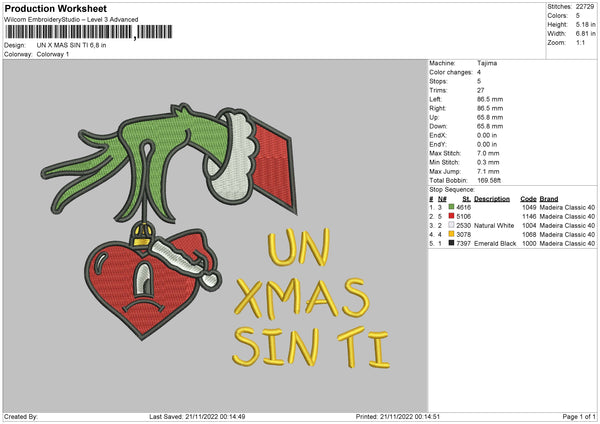Select thread code 1000
The height and width of the screenshot is (424, 600).
[529, 243]
